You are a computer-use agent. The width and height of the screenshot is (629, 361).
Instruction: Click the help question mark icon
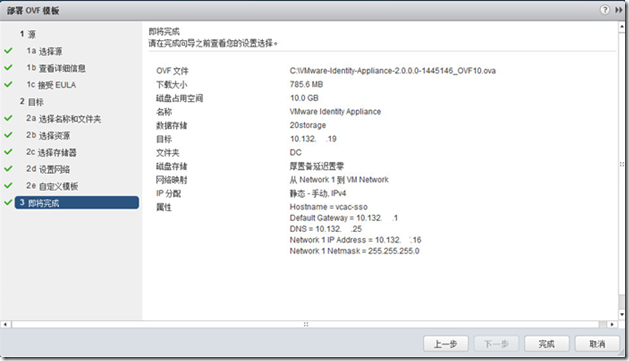(x=605, y=10)
